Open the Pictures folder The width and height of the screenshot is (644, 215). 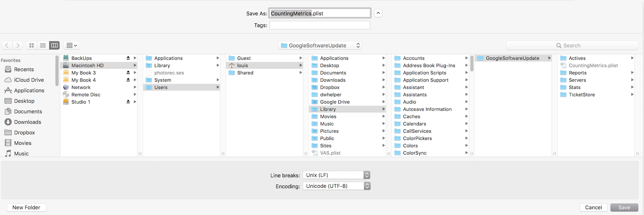pyautogui.click(x=348, y=131)
